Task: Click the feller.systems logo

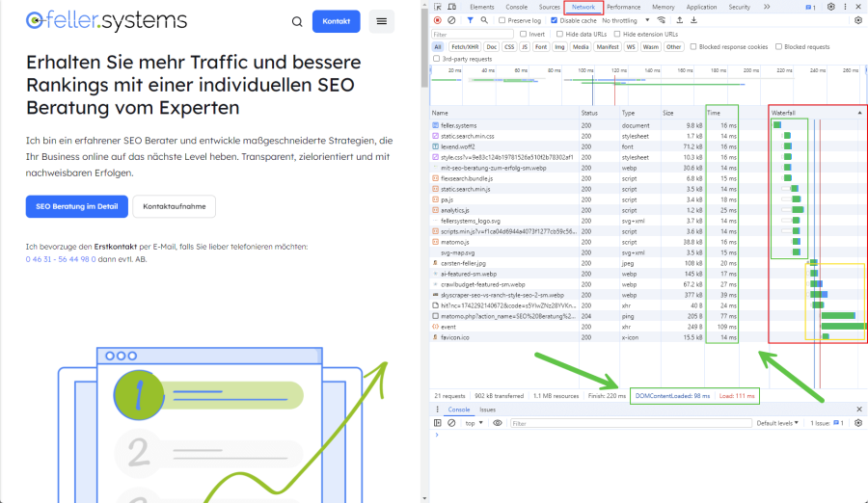Action: click(x=106, y=20)
